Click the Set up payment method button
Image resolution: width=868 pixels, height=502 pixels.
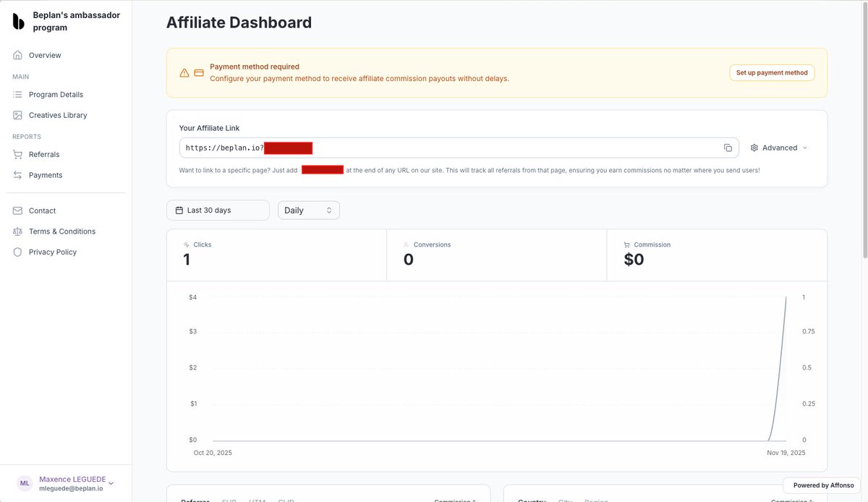pyautogui.click(x=772, y=72)
